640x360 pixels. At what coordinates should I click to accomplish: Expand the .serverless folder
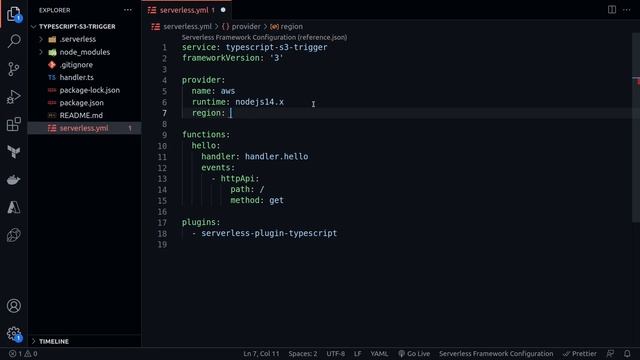pos(41,39)
